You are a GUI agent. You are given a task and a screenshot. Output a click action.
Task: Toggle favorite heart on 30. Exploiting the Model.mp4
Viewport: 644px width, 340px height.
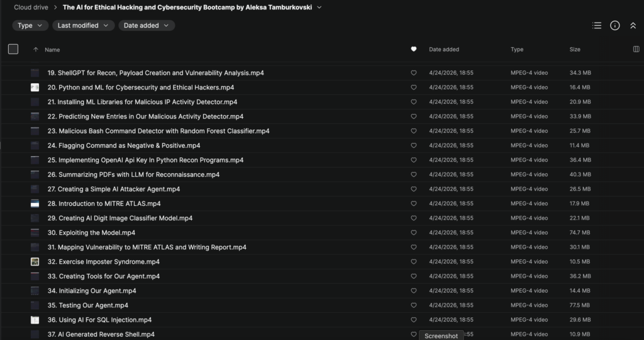pos(413,233)
